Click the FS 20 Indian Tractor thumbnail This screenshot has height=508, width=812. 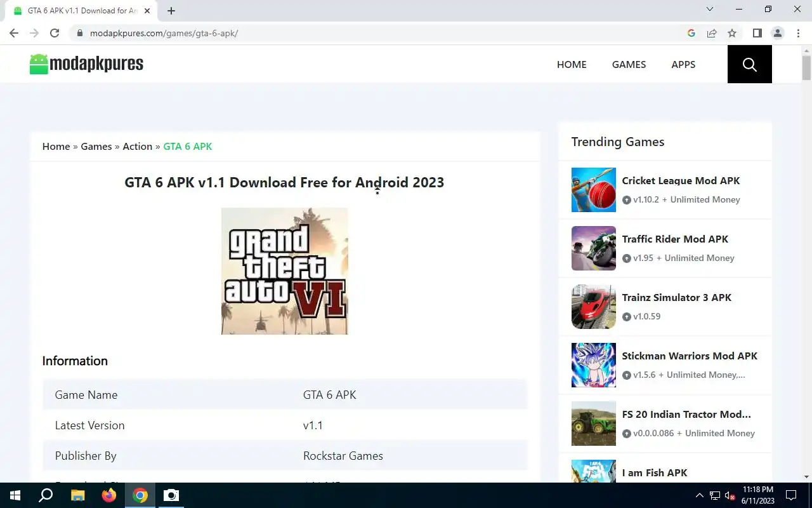(x=593, y=424)
